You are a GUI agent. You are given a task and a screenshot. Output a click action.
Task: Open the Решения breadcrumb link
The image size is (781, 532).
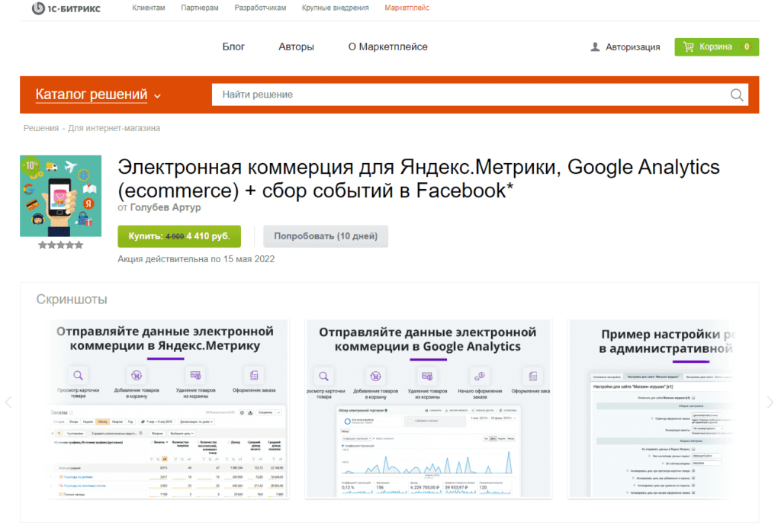click(41, 128)
